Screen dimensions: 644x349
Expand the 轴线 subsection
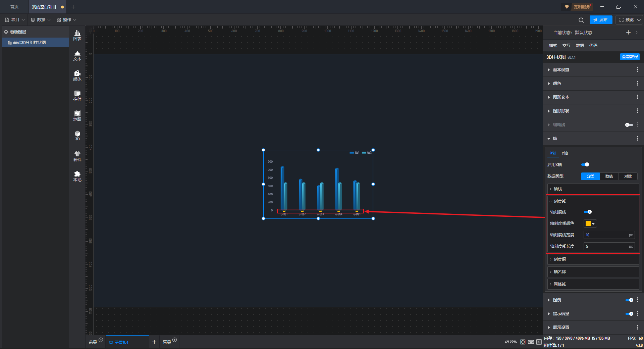pyautogui.click(x=593, y=189)
